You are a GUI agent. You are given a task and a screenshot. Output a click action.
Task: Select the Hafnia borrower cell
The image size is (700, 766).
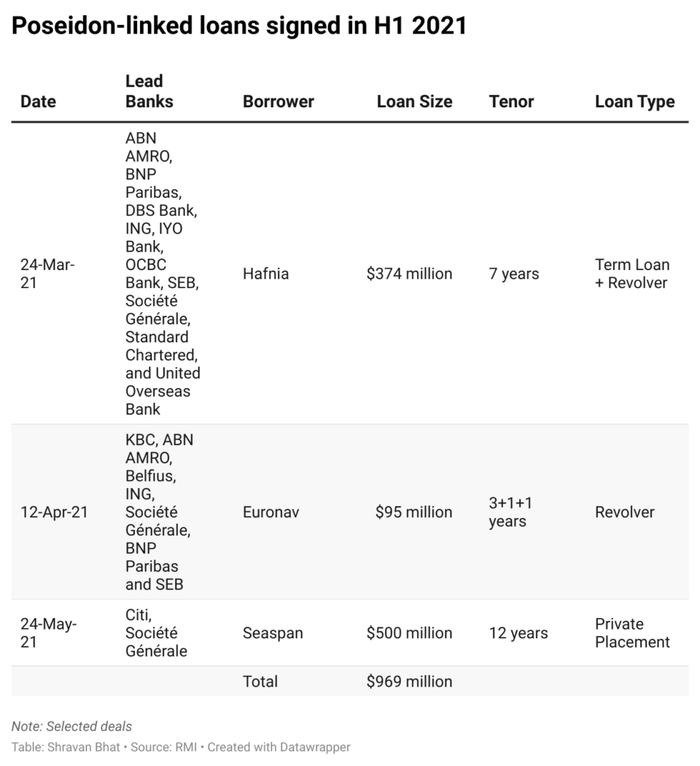tap(265, 274)
